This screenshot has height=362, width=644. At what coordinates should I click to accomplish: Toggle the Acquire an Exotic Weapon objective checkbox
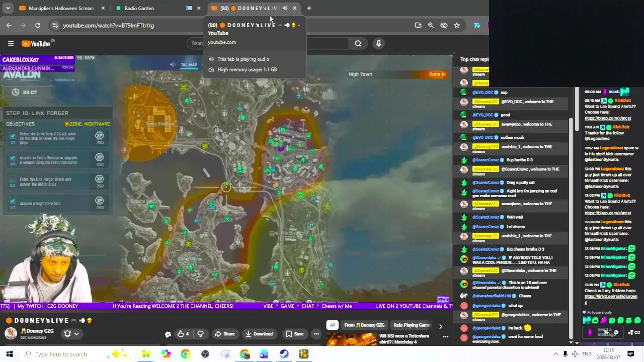[13, 158]
